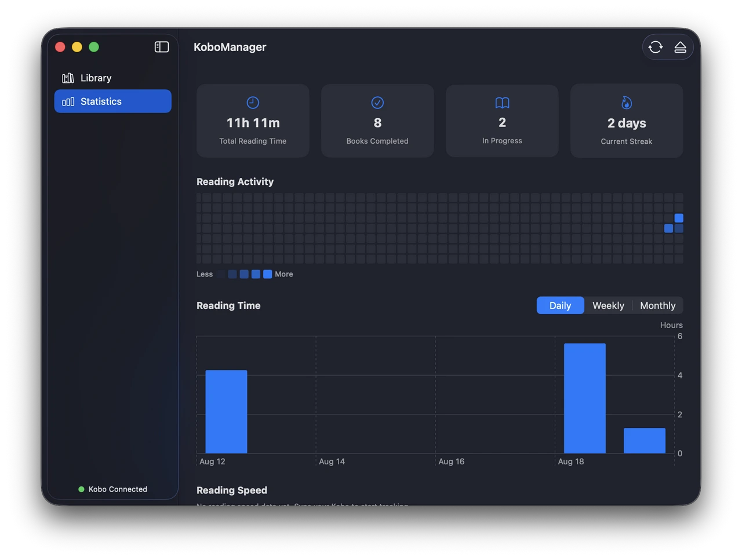Click the 8 books completed value

[x=377, y=123]
